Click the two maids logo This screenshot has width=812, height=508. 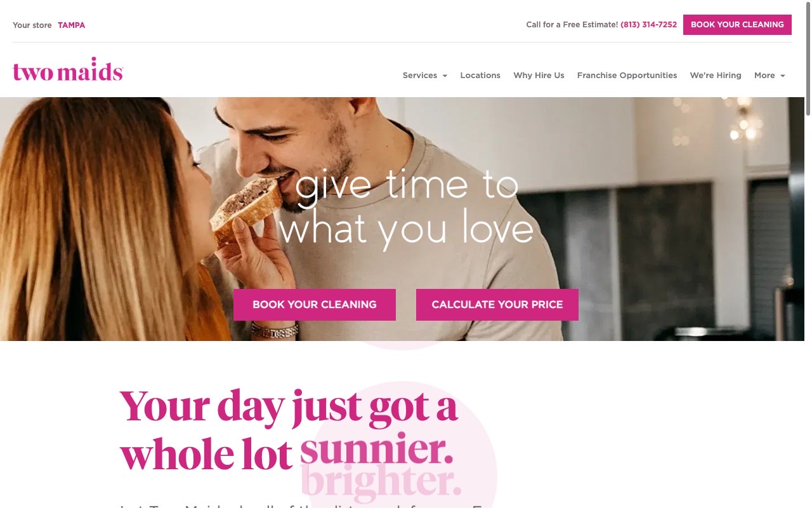[x=68, y=70]
